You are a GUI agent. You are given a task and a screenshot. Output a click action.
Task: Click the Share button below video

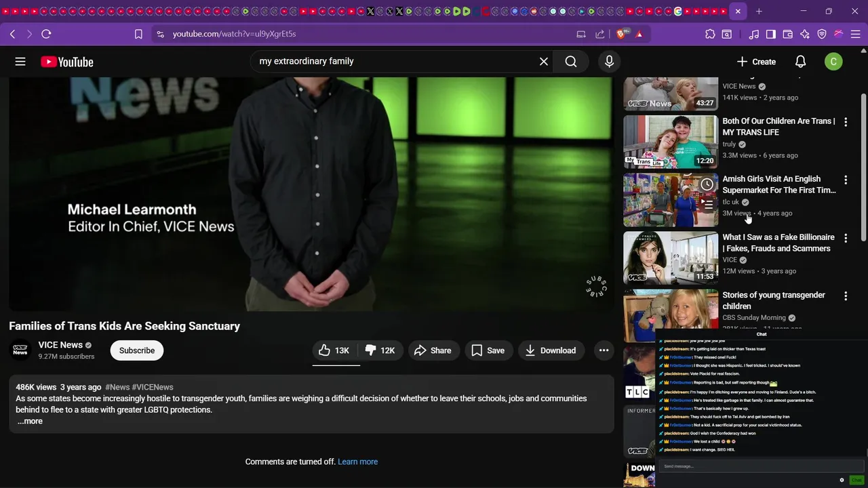point(433,350)
